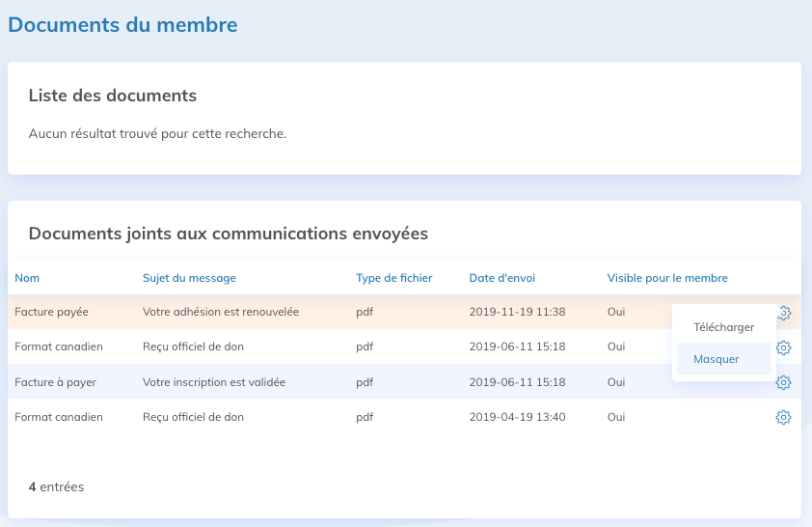Click subject Votre inscription est validée
Image resolution: width=812 pixels, height=527 pixels.
click(214, 382)
